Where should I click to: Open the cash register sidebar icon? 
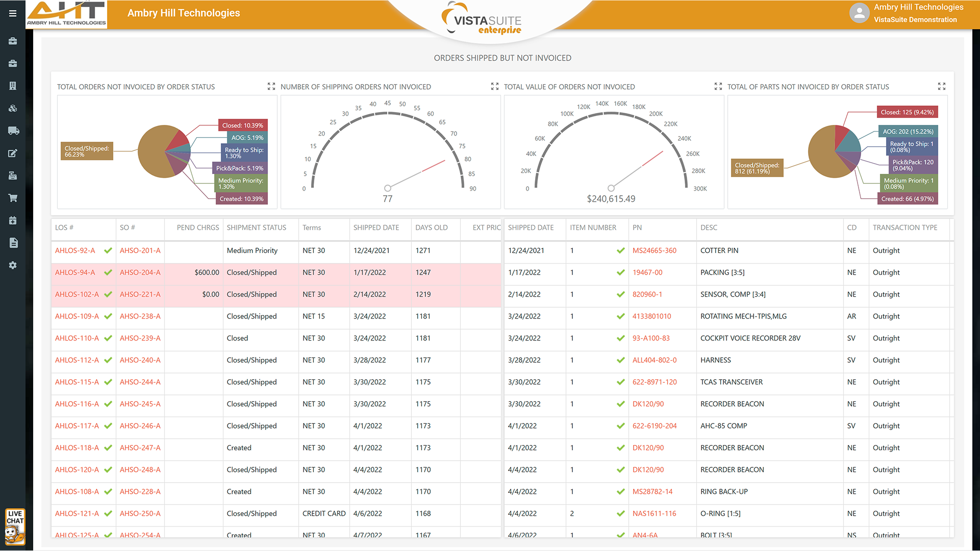click(x=13, y=175)
